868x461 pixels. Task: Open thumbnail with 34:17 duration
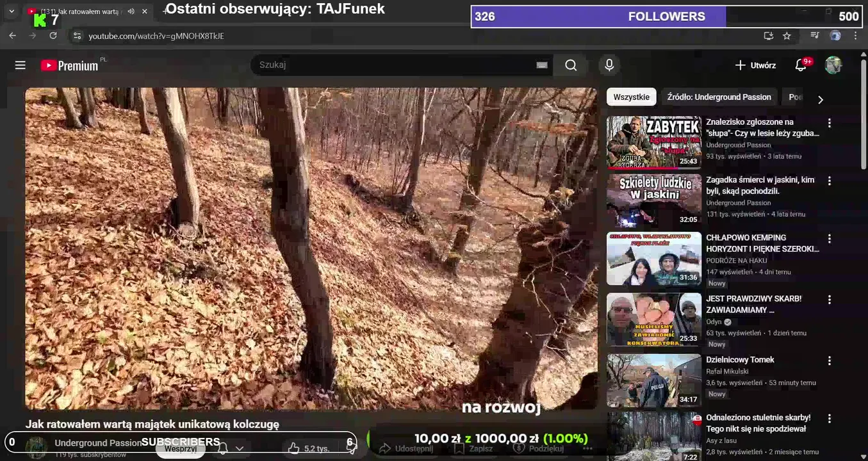point(654,380)
